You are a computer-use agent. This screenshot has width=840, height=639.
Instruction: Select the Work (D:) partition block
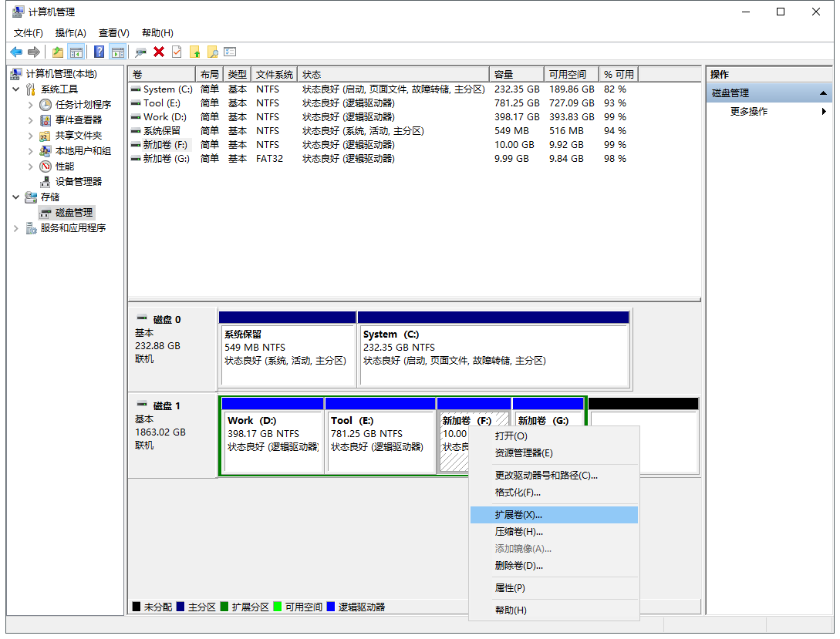(272, 441)
